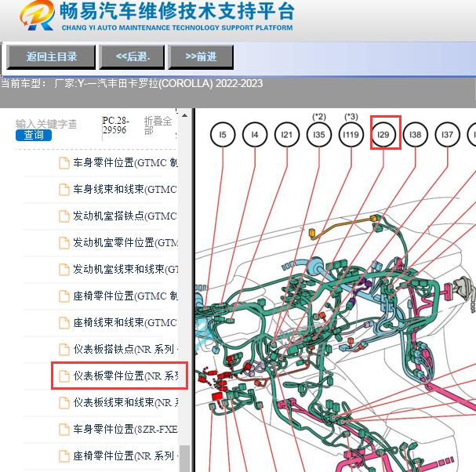Click connector label I21 in diagram
476x472 pixels.
coord(287,135)
